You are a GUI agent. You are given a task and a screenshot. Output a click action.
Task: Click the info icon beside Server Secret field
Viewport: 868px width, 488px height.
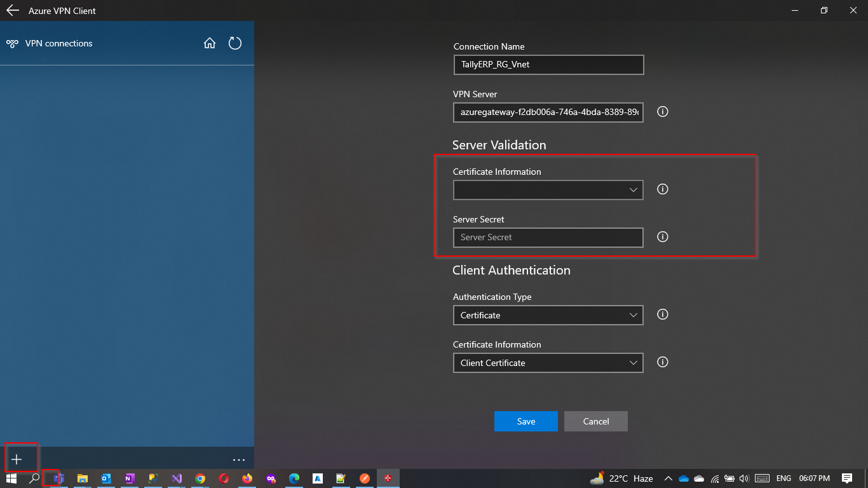coord(662,237)
